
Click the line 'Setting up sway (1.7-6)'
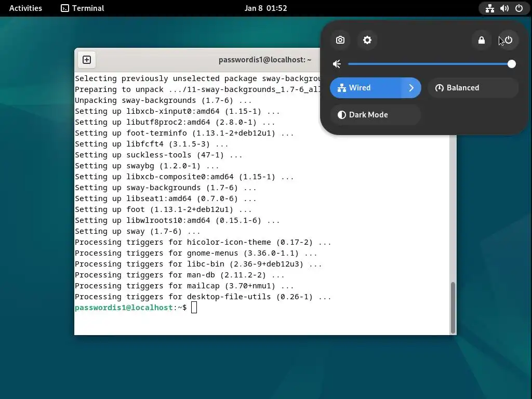point(137,231)
